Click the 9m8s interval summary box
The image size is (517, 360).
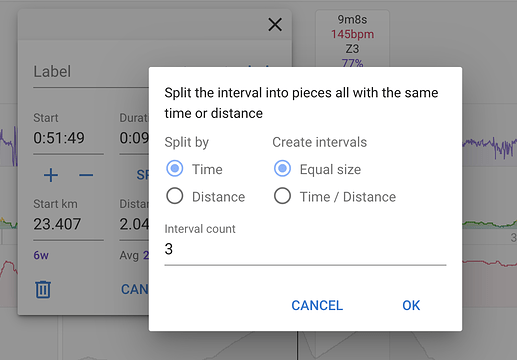pos(352,38)
